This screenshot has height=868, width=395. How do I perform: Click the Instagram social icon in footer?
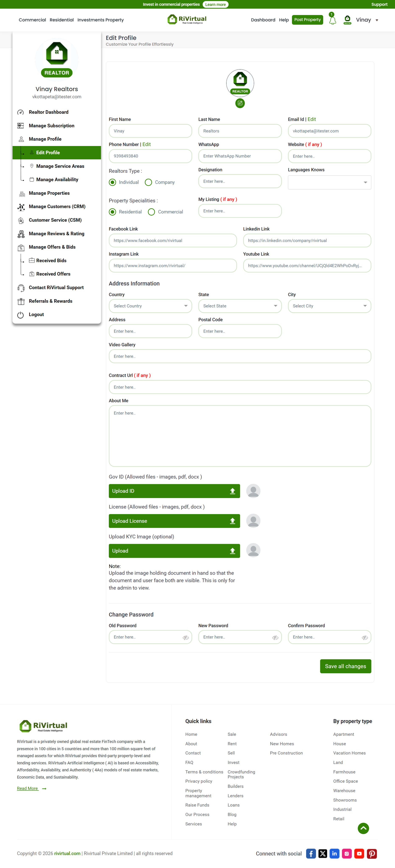[x=347, y=853]
